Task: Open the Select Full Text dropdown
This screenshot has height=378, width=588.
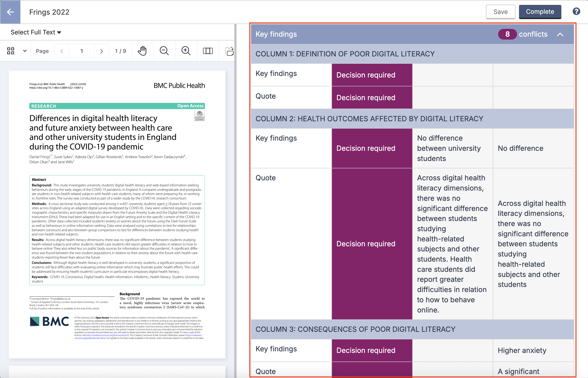Action: 36,32
